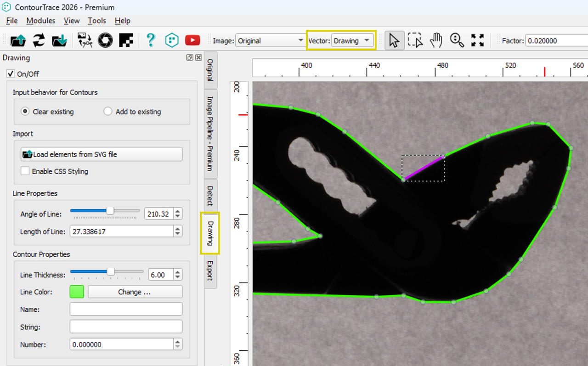Open the YouTube tutorial icon
This screenshot has width=588, height=366.
[192, 40]
